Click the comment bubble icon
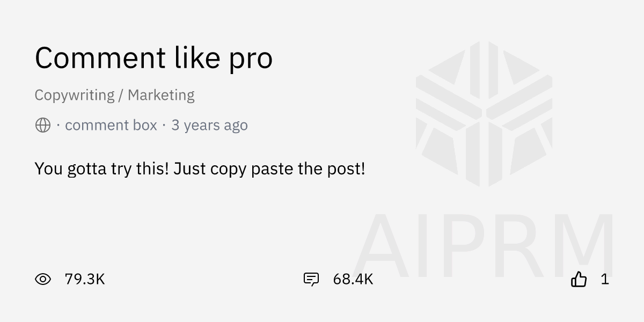This screenshot has height=322, width=644. [311, 280]
